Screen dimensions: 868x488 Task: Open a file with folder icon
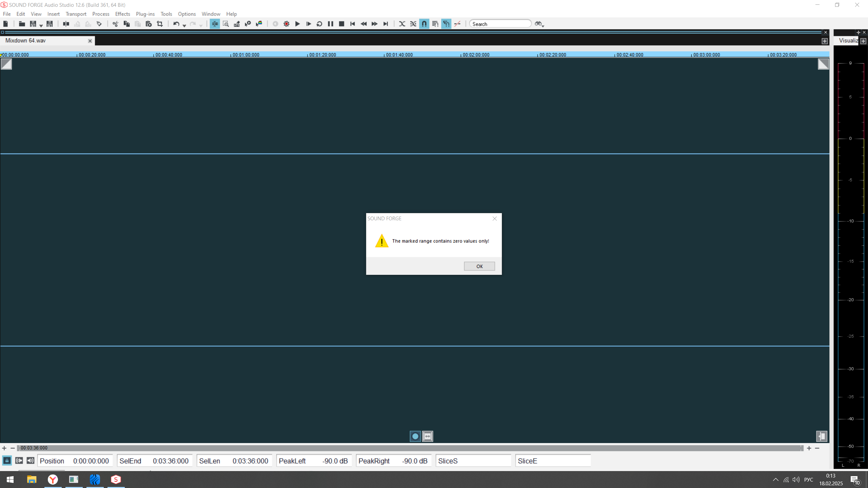[22, 24]
